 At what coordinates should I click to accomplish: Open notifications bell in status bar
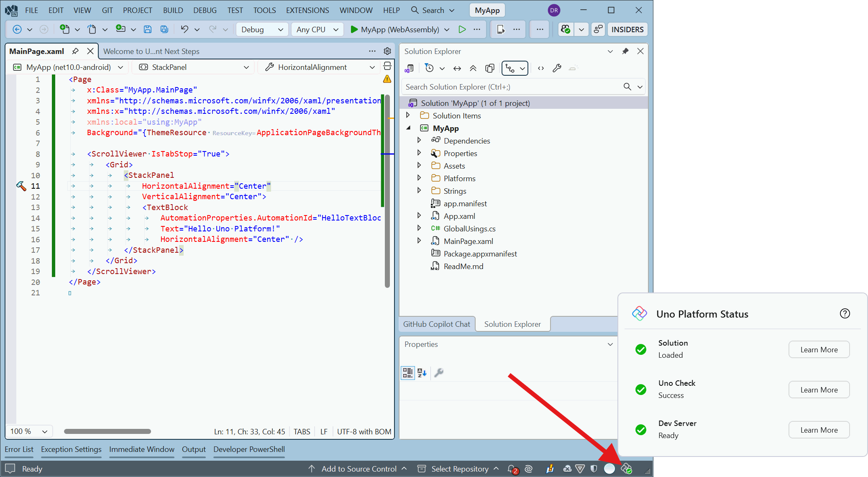pos(512,469)
